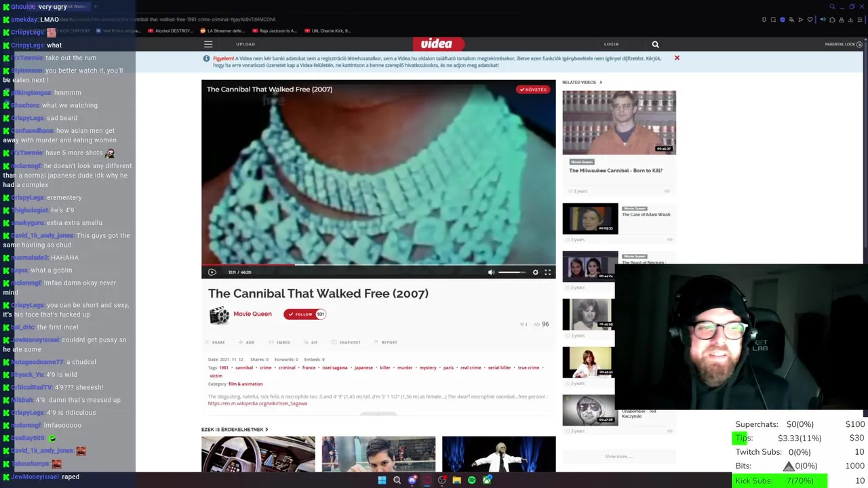Click the browser tab search magnifier
This screenshot has width=868, height=488.
(832, 7)
